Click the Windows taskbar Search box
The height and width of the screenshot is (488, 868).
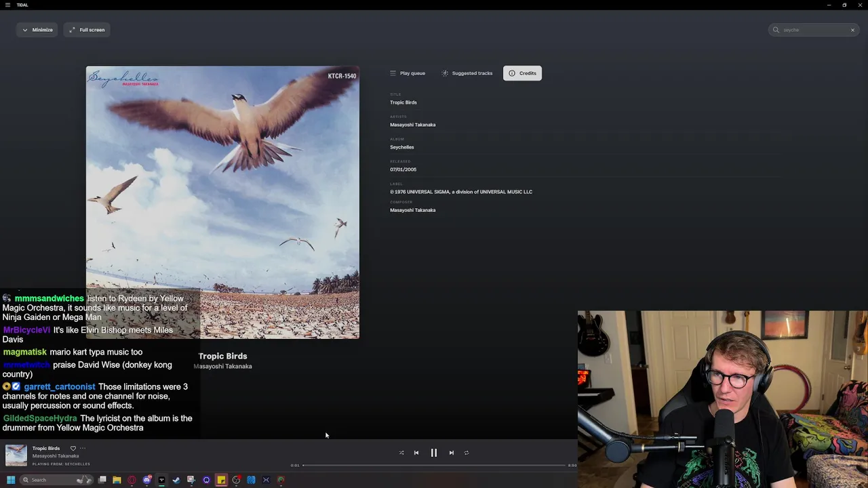point(56,480)
